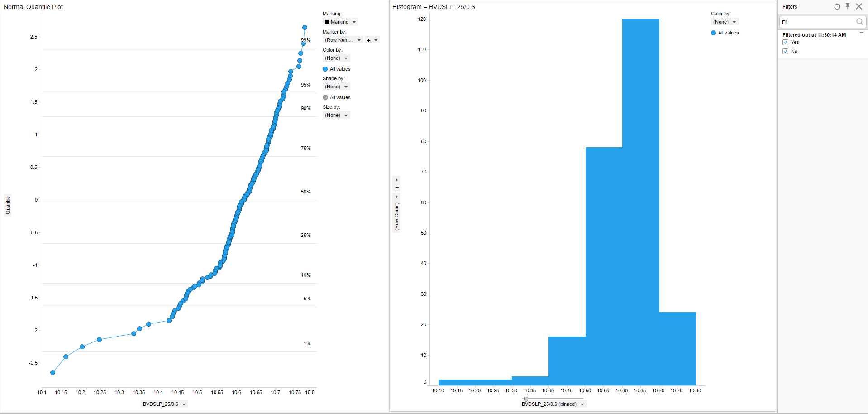The height and width of the screenshot is (414, 868).
Task: Close the Filters panel
Action: (858, 6)
